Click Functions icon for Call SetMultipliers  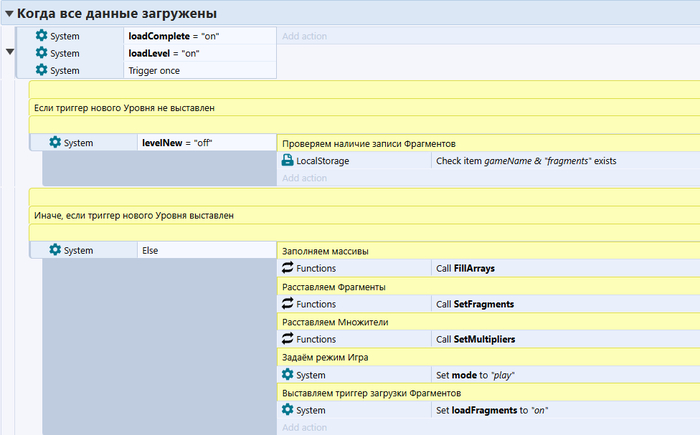click(288, 339)
